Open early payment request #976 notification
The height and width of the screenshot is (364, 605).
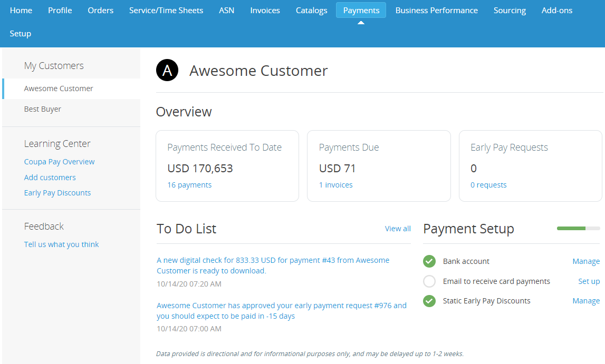(x=282, y=311)
